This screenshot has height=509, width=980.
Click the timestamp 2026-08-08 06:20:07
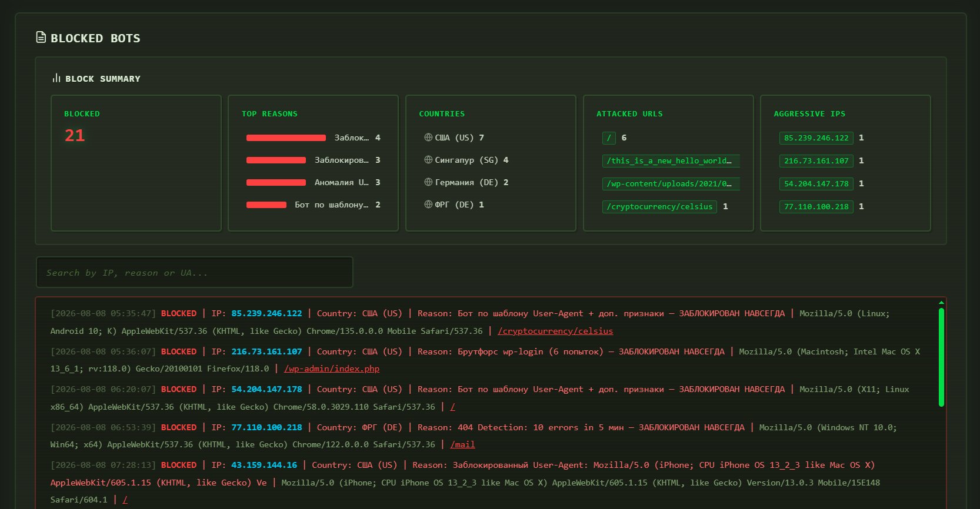click(x=103, y=389)
